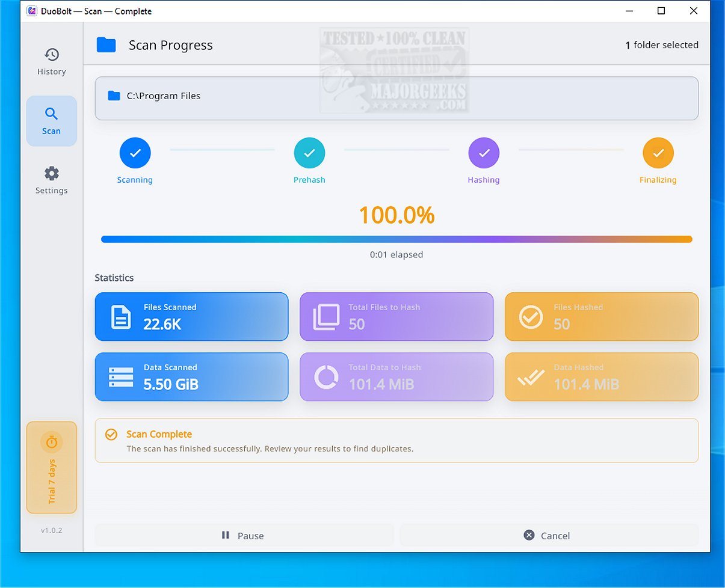Image resolution: width=725 pixels, height=588 pixels.
Task: Click the Total Data to Hash 101.4 MiB value
Action: 381,385
